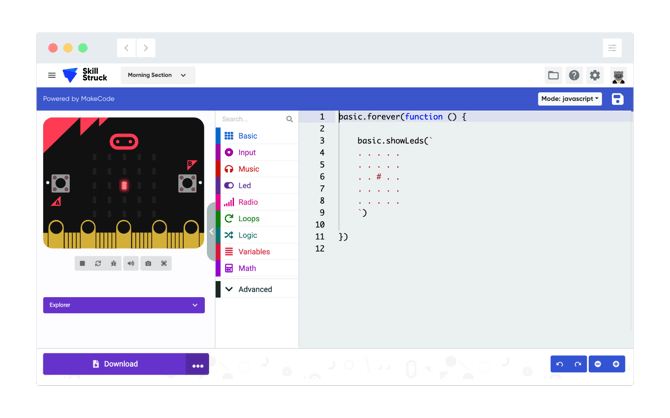Expand the Advanced toolbox section

pos(254,289)
